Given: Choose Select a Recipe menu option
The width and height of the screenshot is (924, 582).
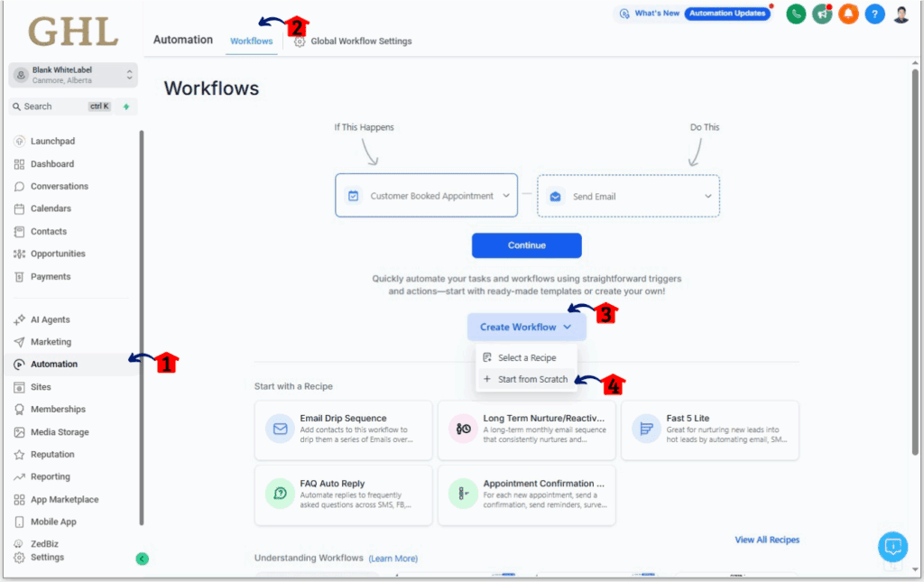Looking at the screenshot, I should (526, 357).
